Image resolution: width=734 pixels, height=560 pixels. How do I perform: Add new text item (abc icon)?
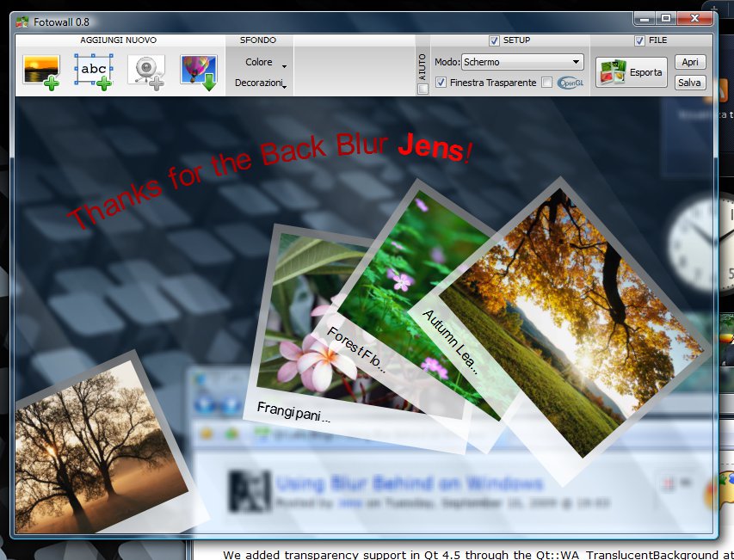(x=94, y=71)
